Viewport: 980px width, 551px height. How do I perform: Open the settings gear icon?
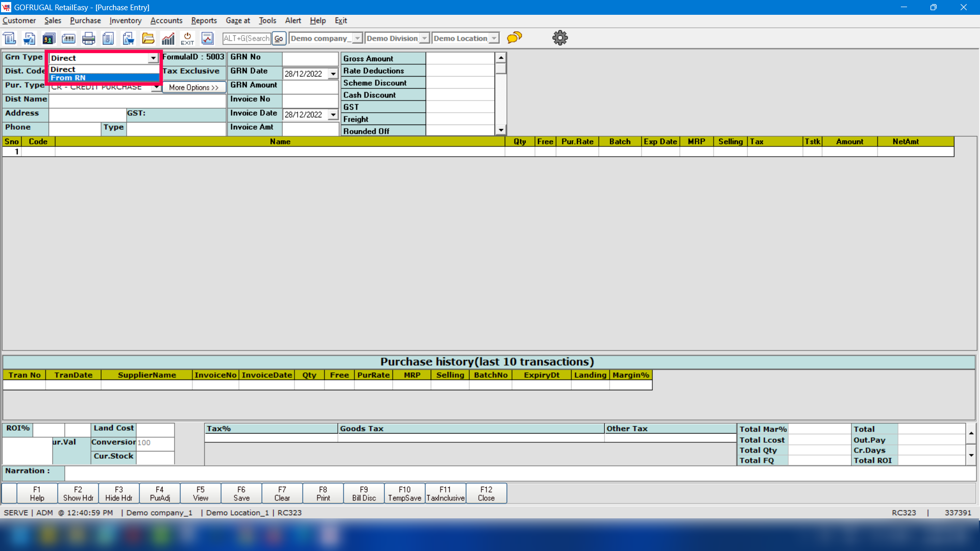point(560,38)
